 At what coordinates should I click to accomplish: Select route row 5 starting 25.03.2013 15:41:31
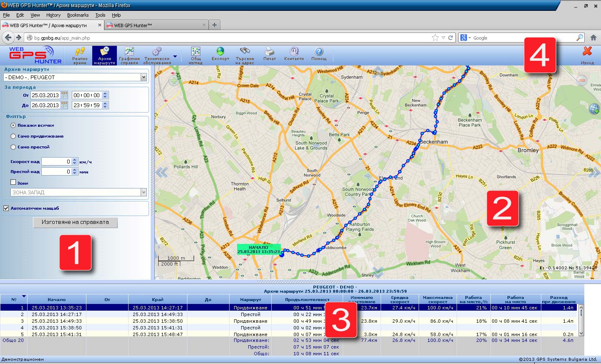(289, 334)
